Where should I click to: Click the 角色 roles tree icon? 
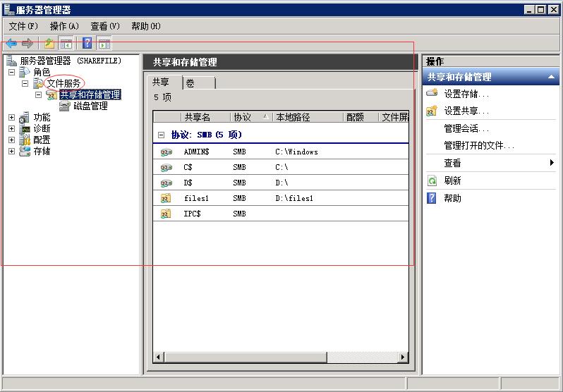tap(25, 72)
